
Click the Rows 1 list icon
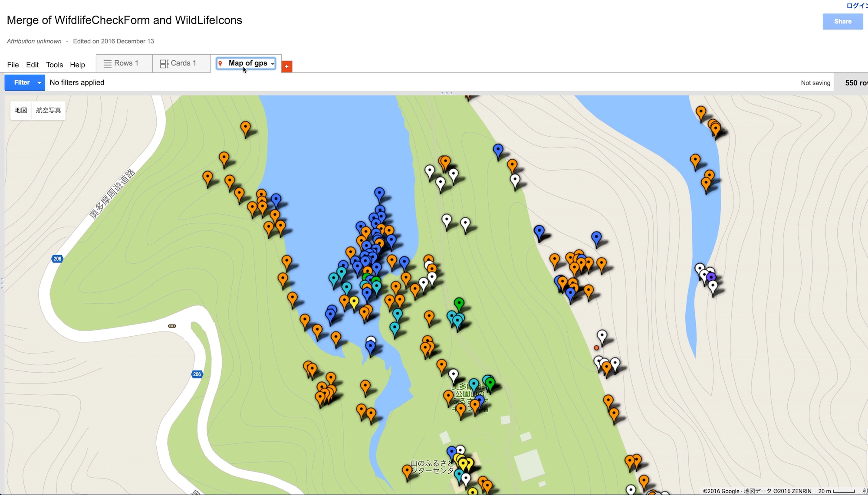coord(107,63)
